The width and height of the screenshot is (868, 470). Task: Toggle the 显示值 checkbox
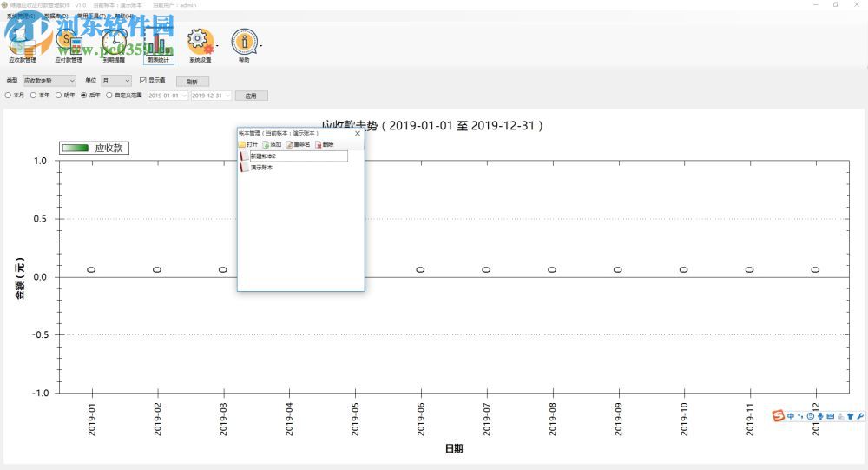tap(143, 81)
